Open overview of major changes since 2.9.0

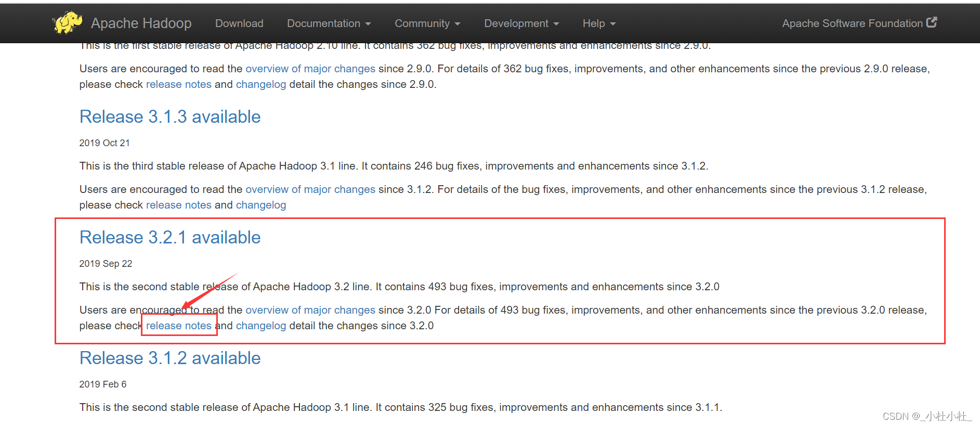(x=310, y=69)
